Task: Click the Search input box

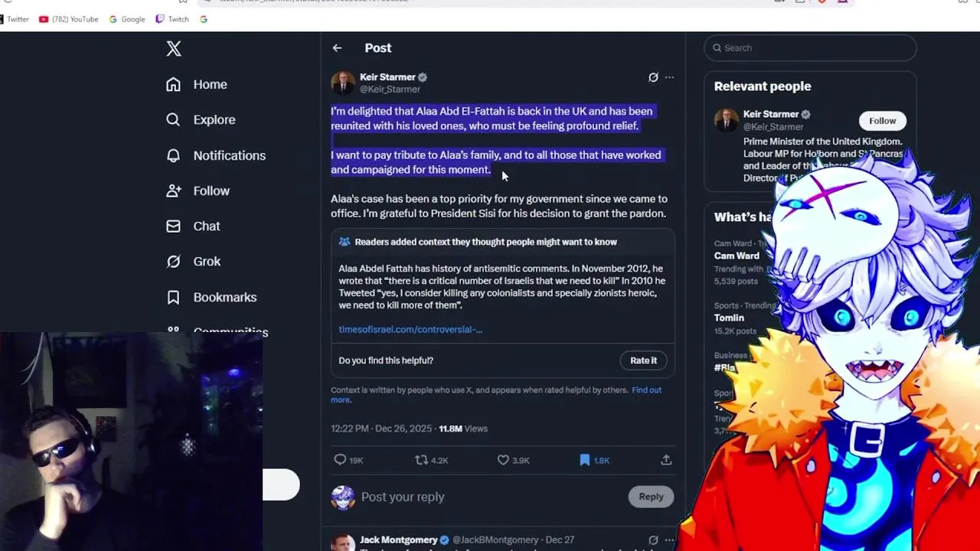Action: [810, 47]
